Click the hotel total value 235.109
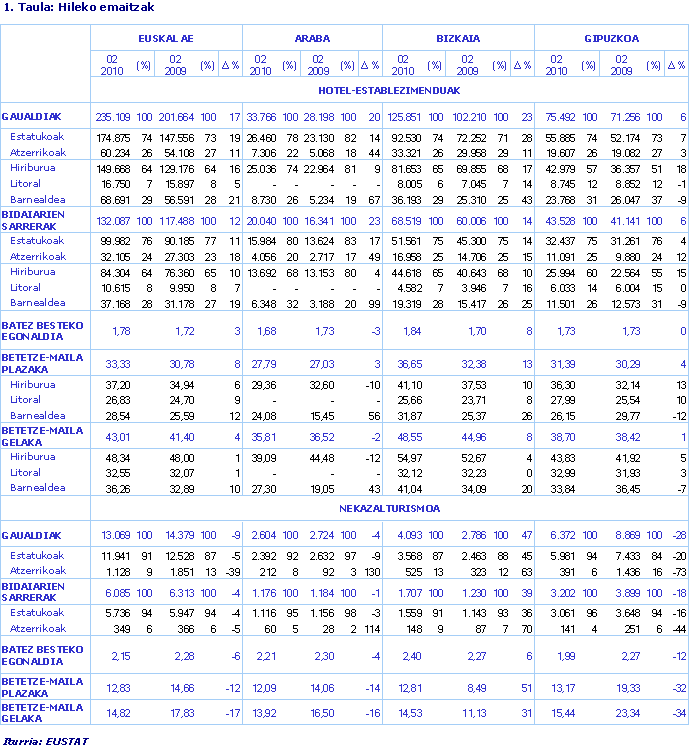The width and height of the screenshot is (691, 750). pyautogui.click(x=113, y=117)
